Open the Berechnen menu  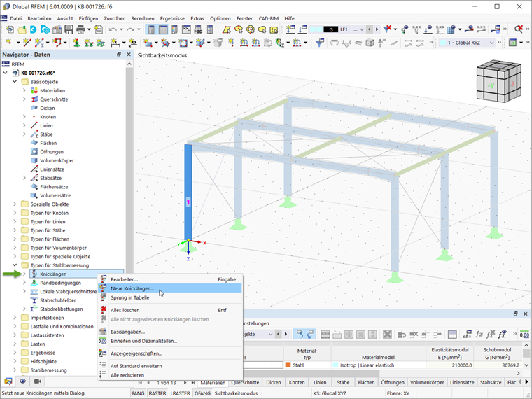(x=143, y=18)
